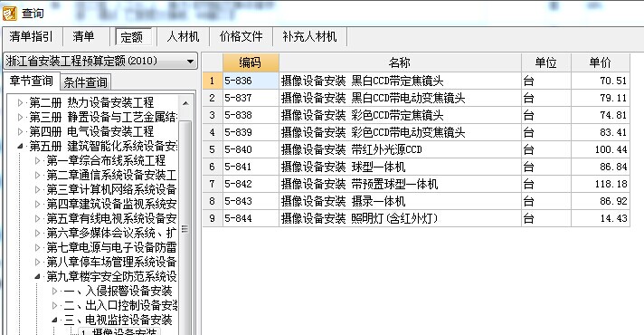The height and width of the screenshot is (335, 644).
Task: Click the 台 unit cell of row 5-840
Action: click(545, 149)
